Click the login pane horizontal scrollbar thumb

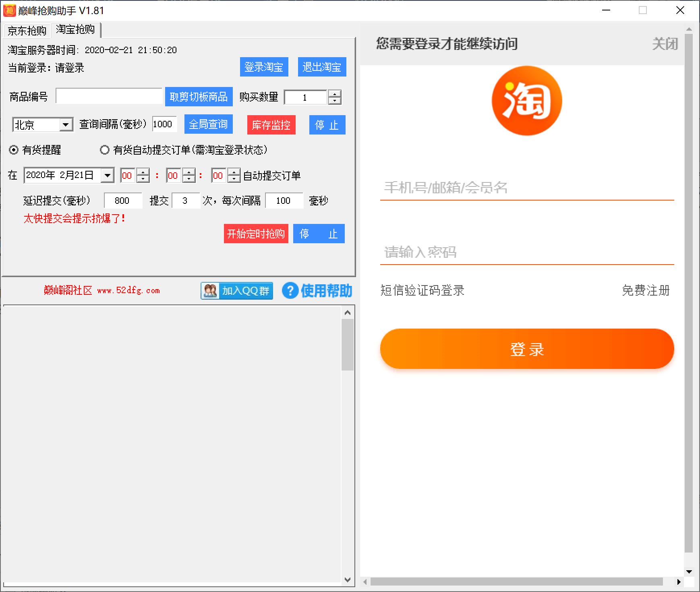pyautogui.click(x=517, y=582)
